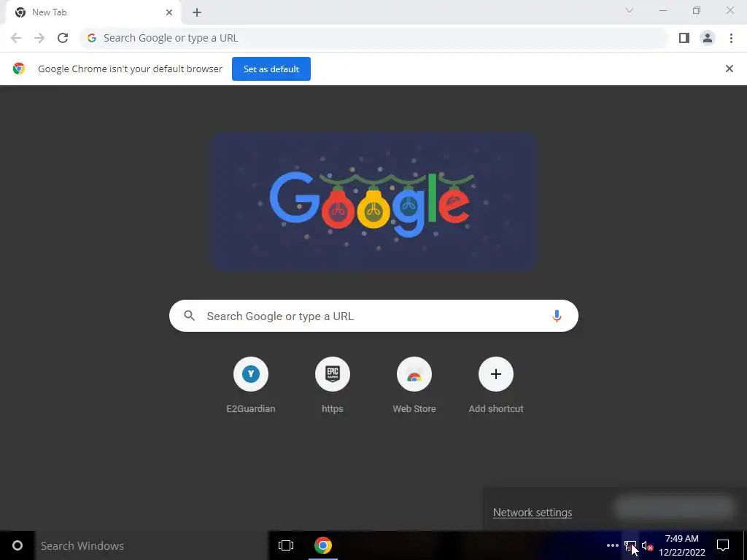Click the Google G icon in address bar
This screenshot has width=747, height=560.
click(x=92, y=38)
